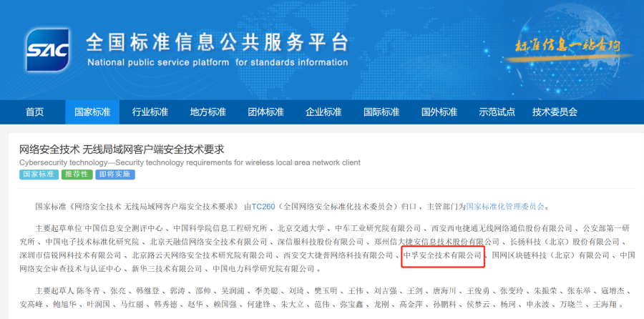The height and width of the screenshot is (319, 644).
Task: Click the 全国标准信息公共服务平台 site title
Action: [217, 42]
